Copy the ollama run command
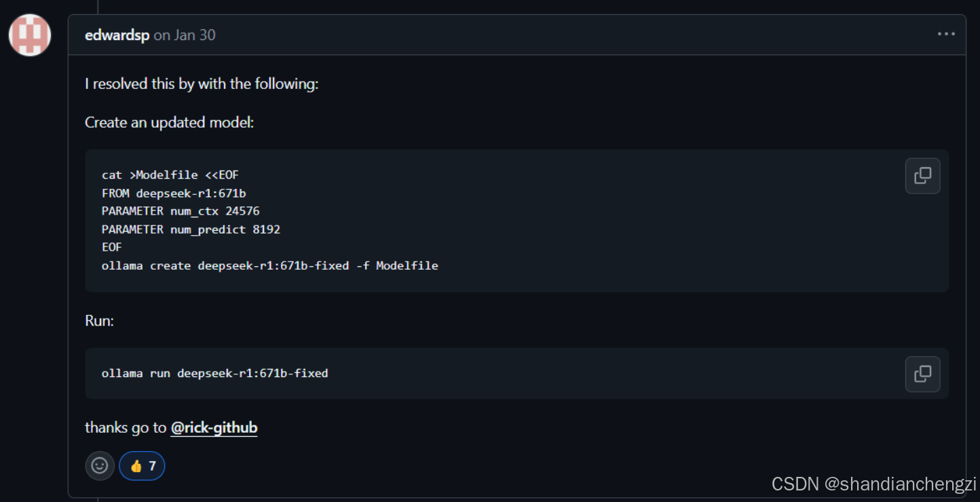Image resolution: width=980 pixels, height=502 pixels. (x=922, y=374)
